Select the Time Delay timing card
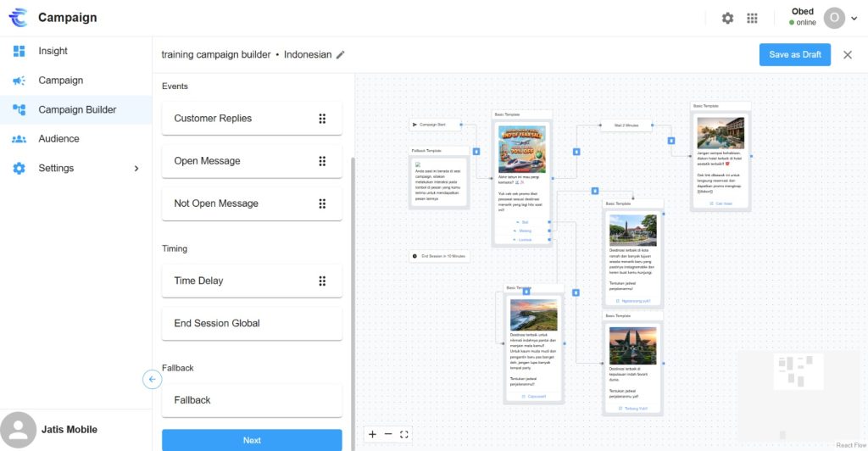 pos(252,281)
